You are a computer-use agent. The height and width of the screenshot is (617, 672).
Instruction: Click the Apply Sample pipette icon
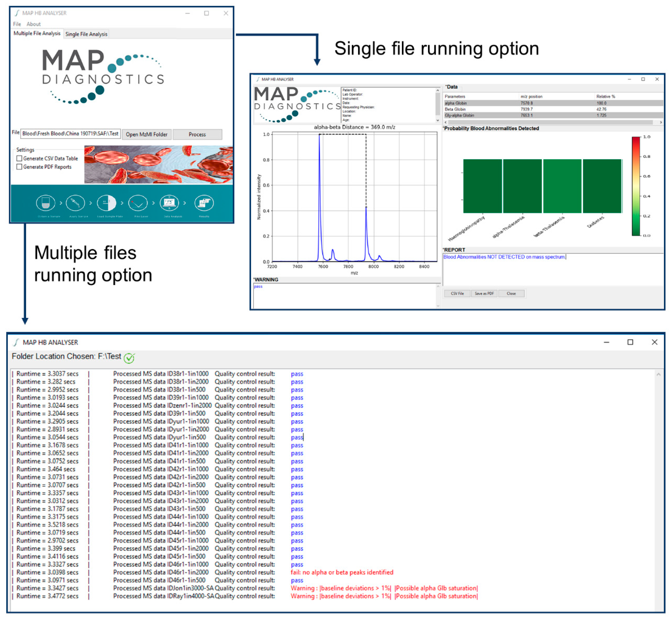tap(75, 203)
